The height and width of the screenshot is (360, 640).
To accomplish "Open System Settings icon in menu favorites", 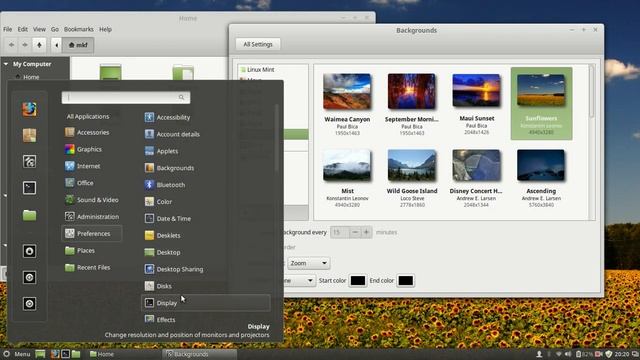I will pyautogui.click(x=29, y=162).
